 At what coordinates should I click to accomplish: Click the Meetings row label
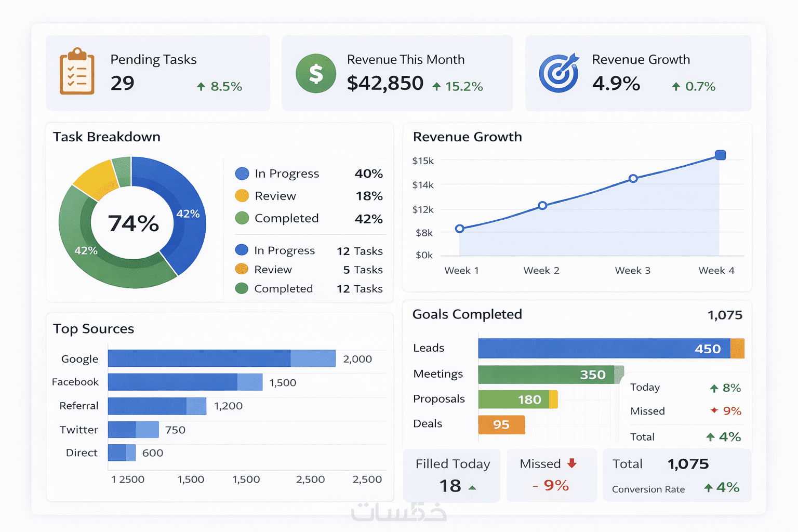(438, 374)
